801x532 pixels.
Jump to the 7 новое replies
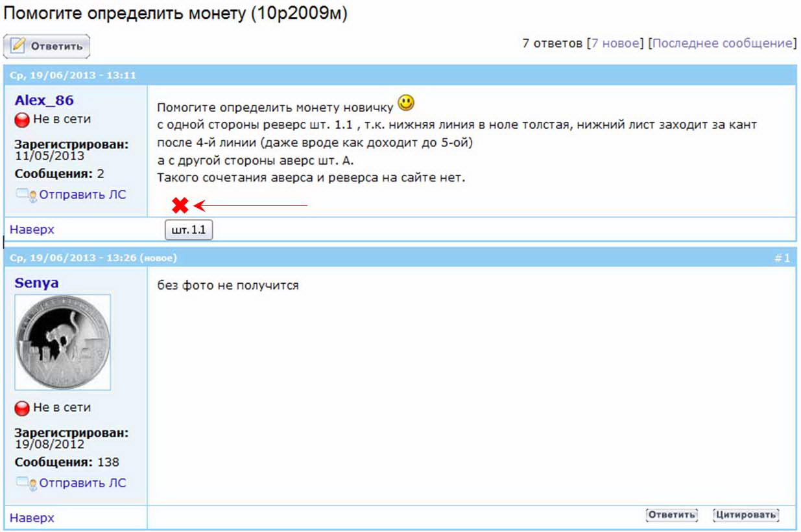pyautogui.click(x=615, y=43)
